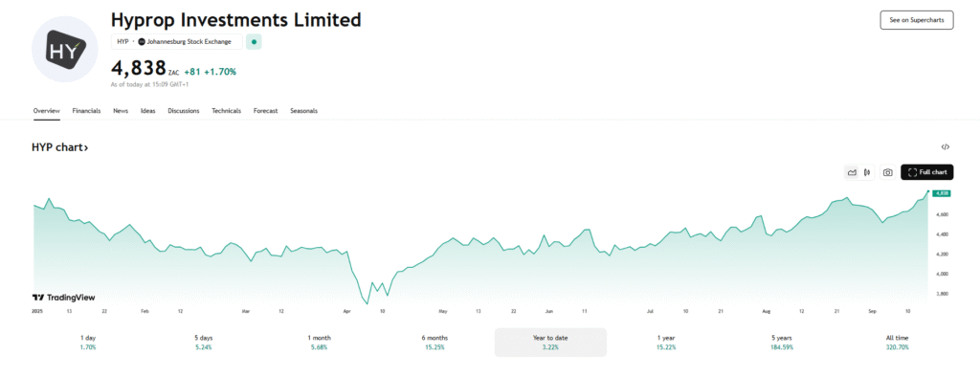The width and height of the screenshot is (980, 377).
Task: Select the 1 day range
Action: [x=88, y=342]
